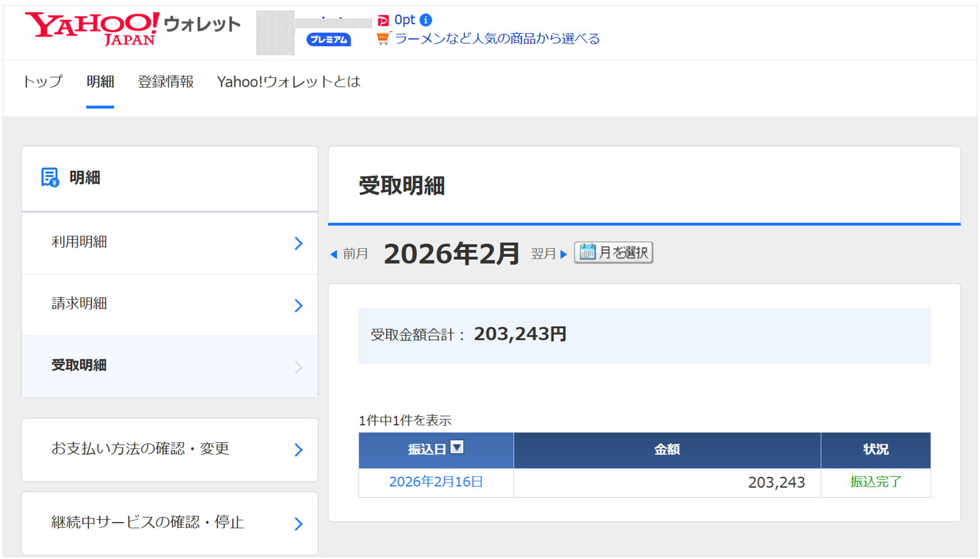Click the プレミアム badge
The height and width of the screenshot is (559, 980).
click(x=328, y=40)
